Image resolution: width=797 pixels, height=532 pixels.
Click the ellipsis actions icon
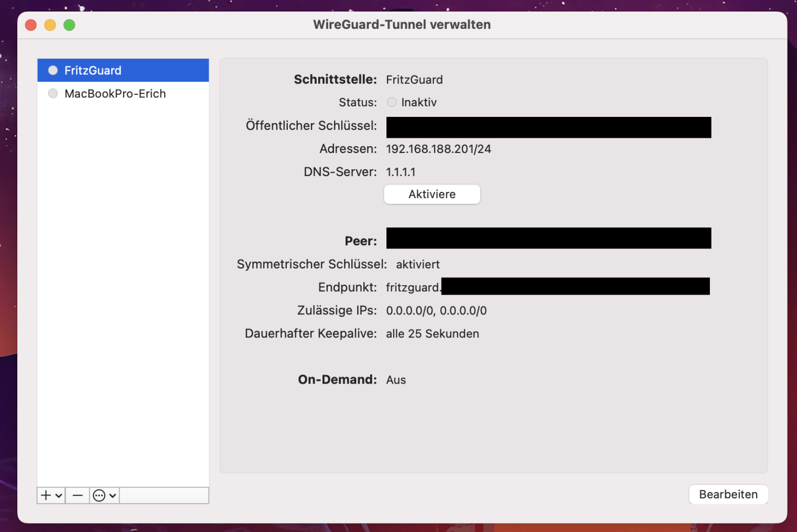tap(99, 495)
